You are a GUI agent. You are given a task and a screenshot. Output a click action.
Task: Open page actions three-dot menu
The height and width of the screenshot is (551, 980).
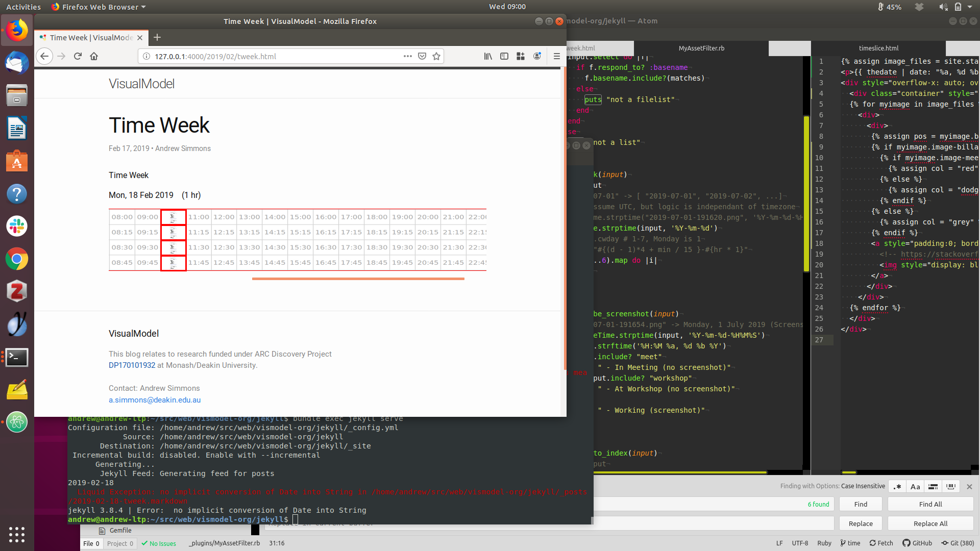407,56
